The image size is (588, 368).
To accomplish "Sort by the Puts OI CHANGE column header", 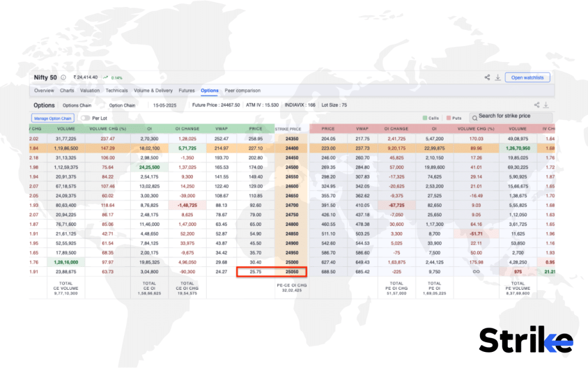I will click(x=396, y=129).
